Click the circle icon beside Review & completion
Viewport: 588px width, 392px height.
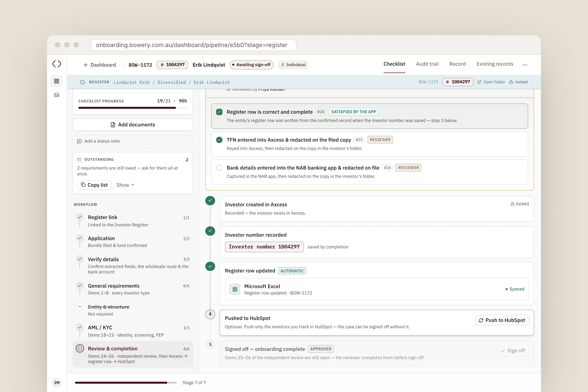pos(80,348)
